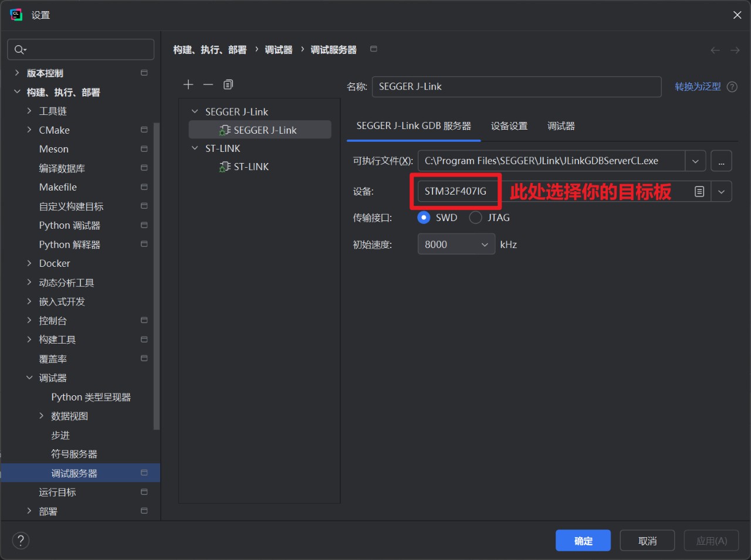The height and width of the screenshot is (560, 751).
Task: Click the 转换为泛型 link
Action: pyautogui.click(x=698, y=87)
